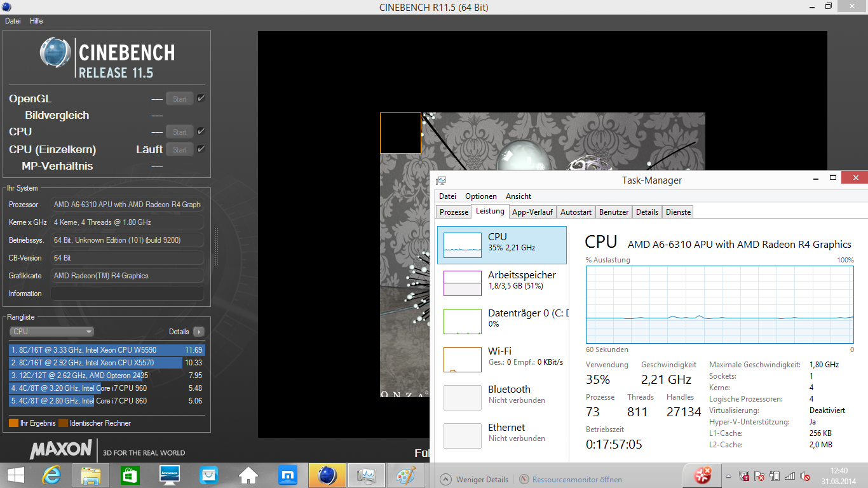Open the Windows Start button

(x=15, y=475)
